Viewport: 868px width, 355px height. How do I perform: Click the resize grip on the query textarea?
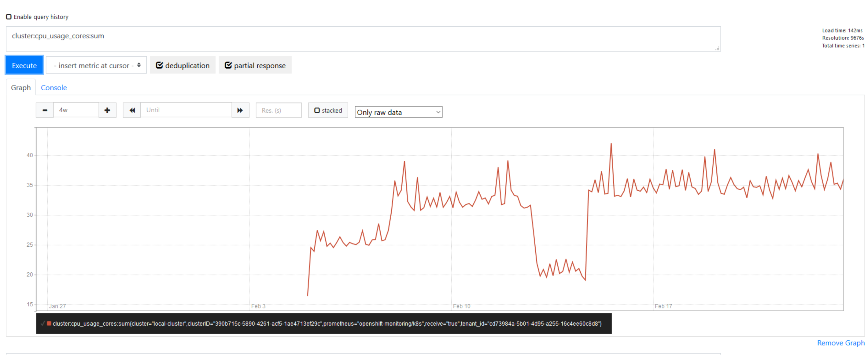tap(717, 49)
